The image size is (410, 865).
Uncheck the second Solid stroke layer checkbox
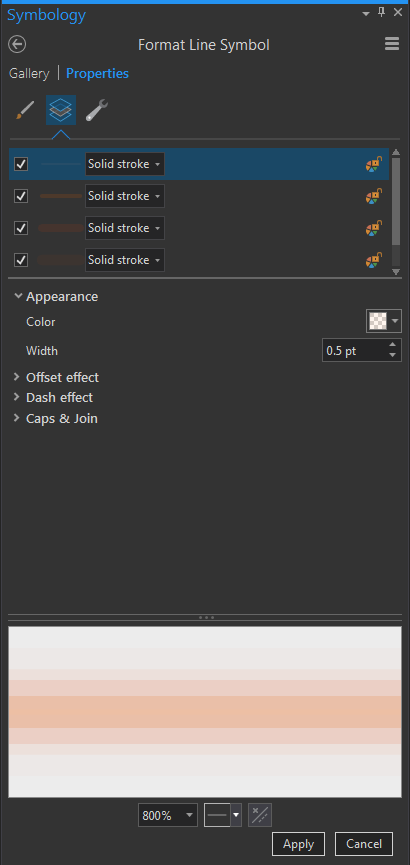(21, 196)
